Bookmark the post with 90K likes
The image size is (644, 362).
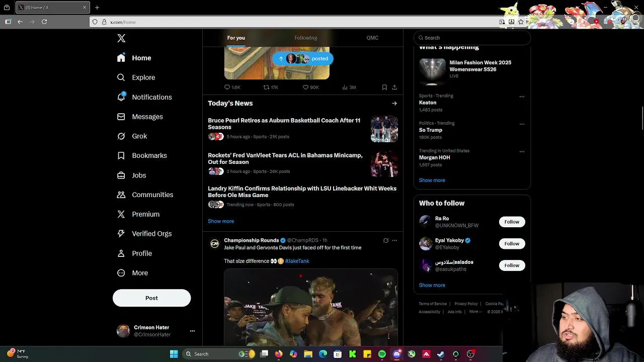pyautogui.click(x=384, y=87)
